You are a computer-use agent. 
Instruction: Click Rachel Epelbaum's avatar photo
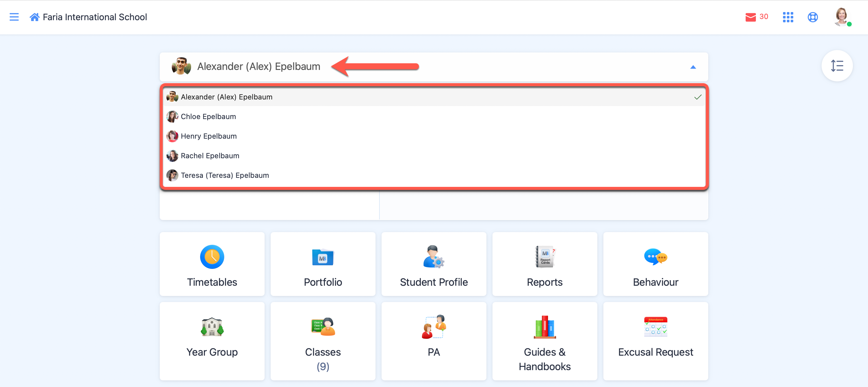pyautogui.click(x=172, y=156)
